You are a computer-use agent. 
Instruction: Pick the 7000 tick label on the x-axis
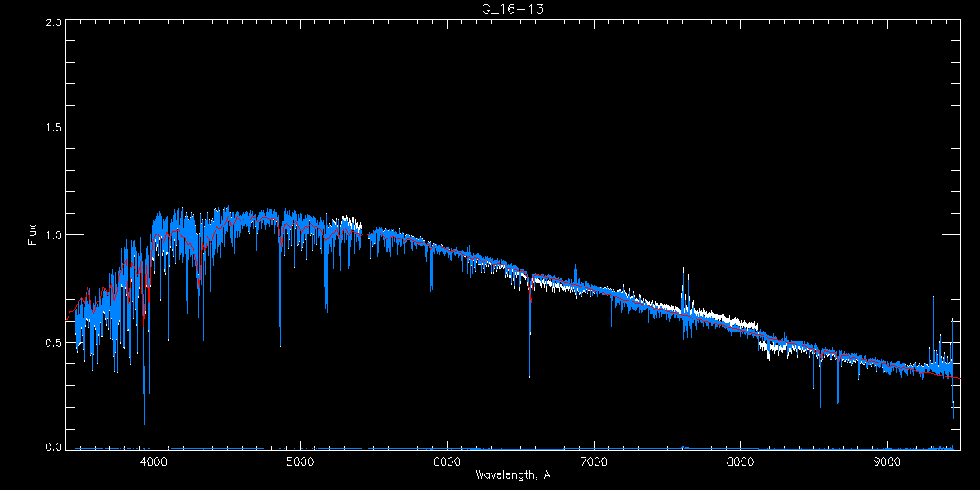[594, 461]
